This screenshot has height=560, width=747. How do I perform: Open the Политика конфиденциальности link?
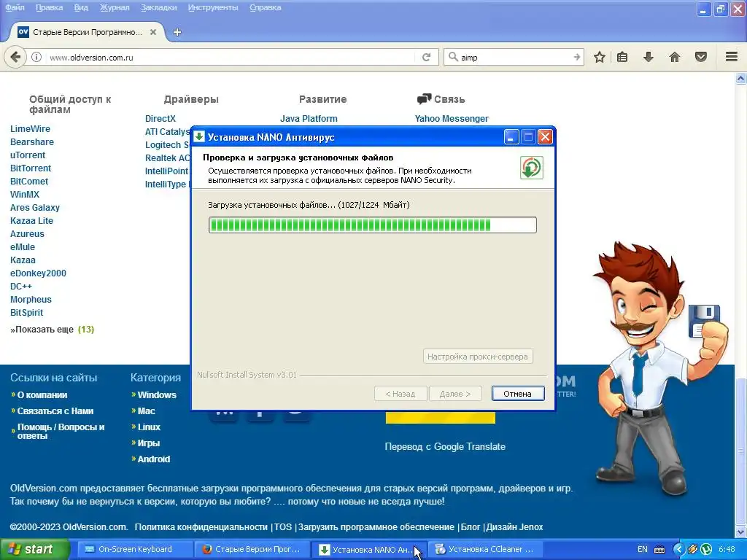point(201,527)
